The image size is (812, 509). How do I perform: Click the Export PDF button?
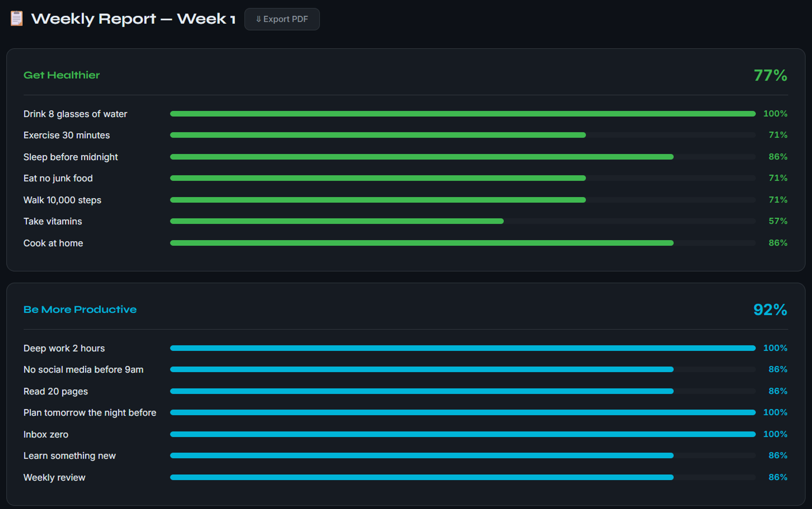(x=282, y=19)
